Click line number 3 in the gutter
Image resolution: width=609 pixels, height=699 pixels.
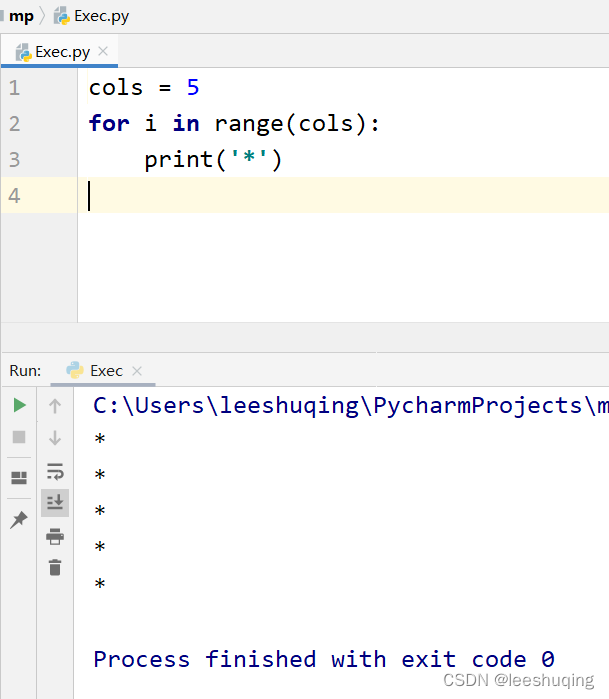(14, 160)
